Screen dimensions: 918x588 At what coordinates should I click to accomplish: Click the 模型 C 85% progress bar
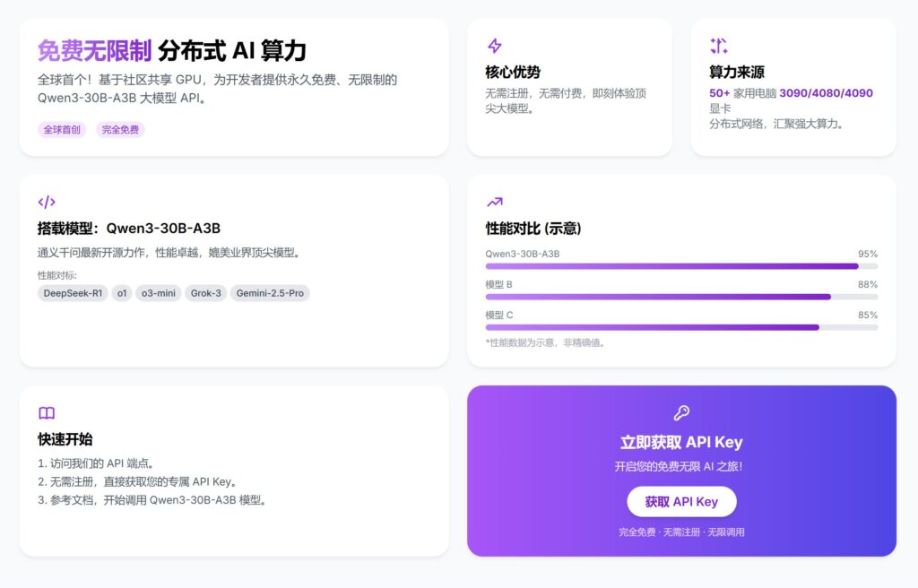point(681,327)
